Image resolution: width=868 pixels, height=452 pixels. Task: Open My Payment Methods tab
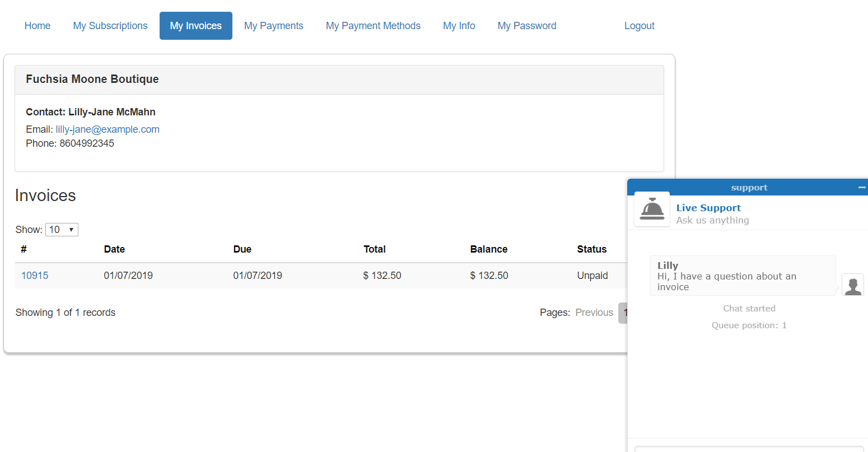373,26
